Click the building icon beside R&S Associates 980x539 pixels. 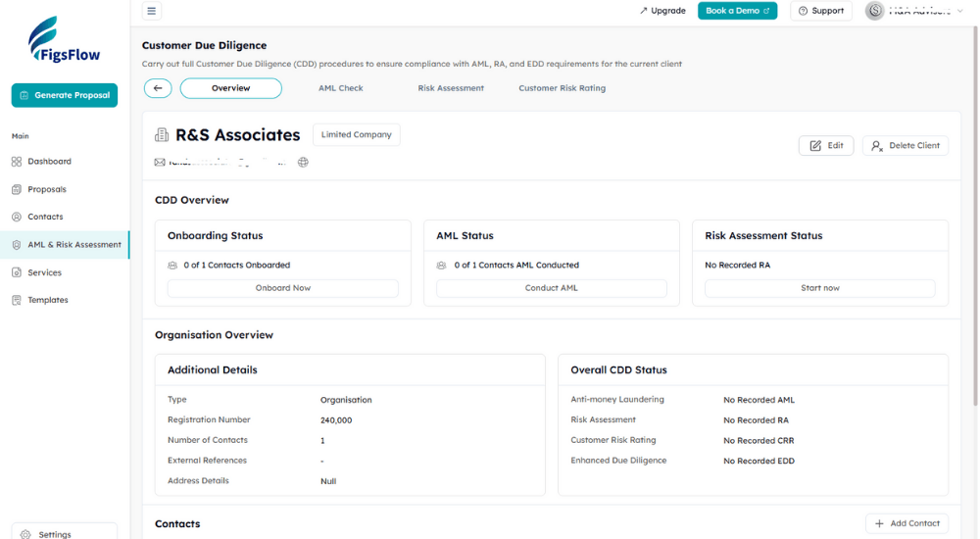click(x=162, y=135)
